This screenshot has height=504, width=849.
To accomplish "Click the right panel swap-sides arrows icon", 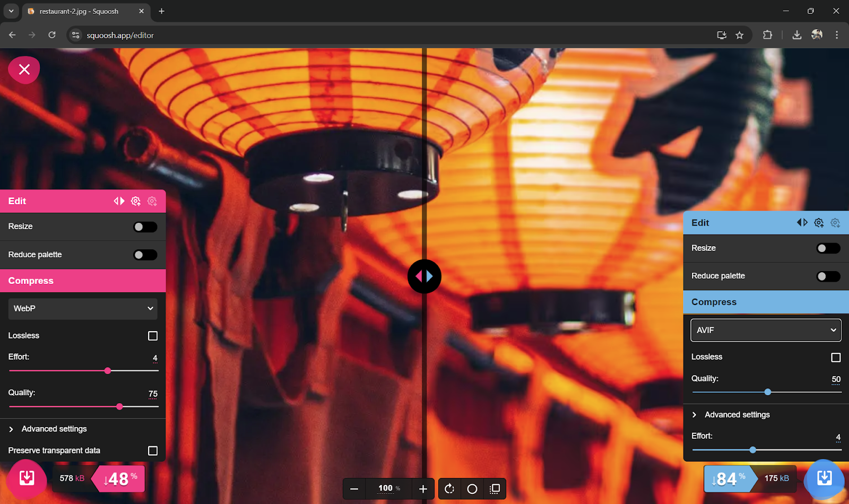I will pos(802,223).
